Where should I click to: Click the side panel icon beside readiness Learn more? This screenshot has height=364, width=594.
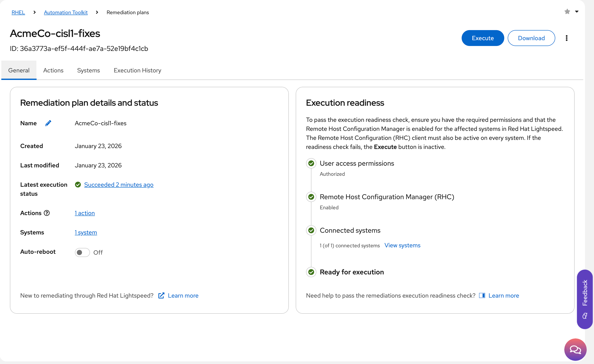click(482, 296)
